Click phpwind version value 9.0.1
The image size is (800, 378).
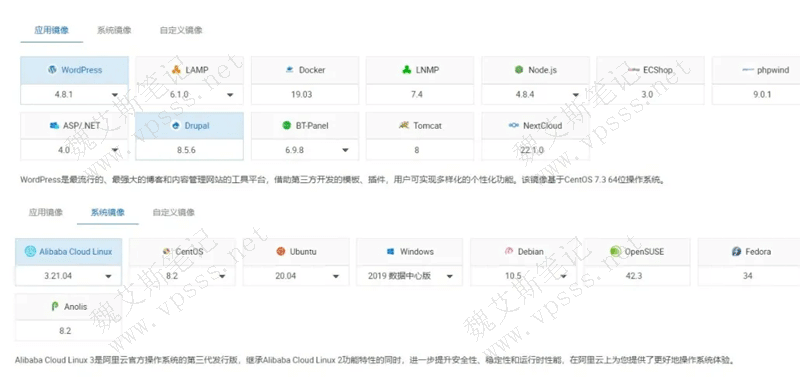click(762, 94)
